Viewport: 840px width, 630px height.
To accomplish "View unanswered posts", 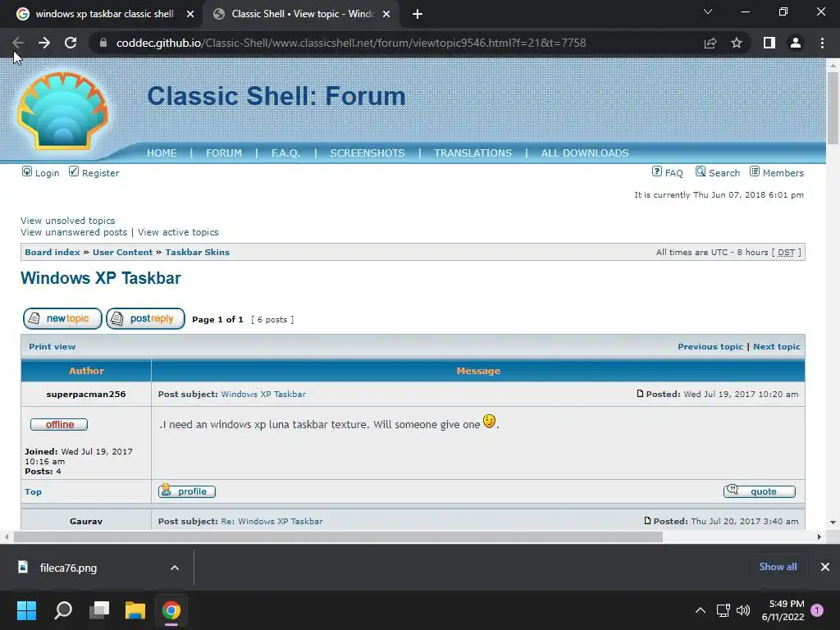I will point(74,232).
